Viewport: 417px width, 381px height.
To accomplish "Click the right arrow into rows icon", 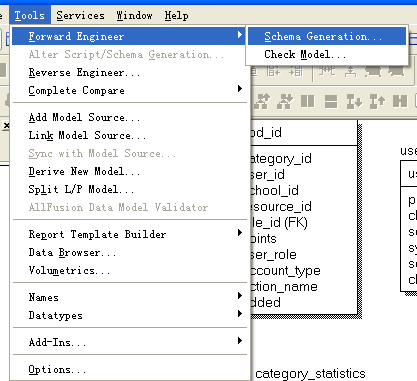I will 296,71.
